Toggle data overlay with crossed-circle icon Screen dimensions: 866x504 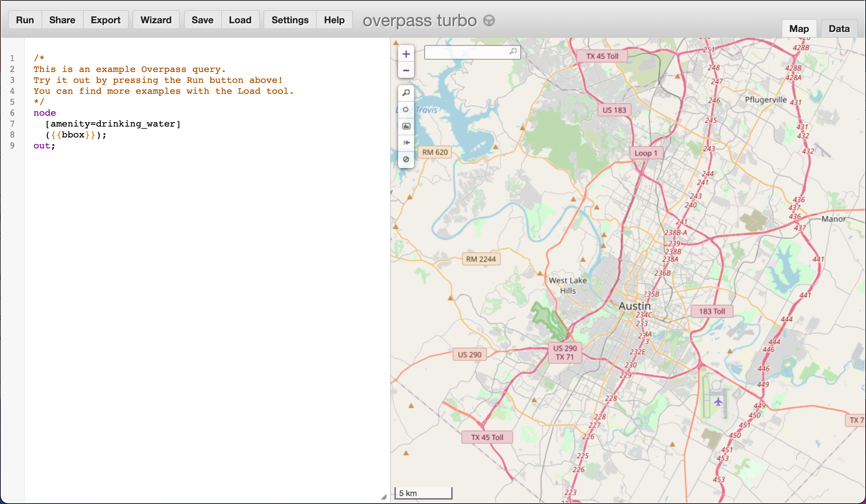pos(406,159)
